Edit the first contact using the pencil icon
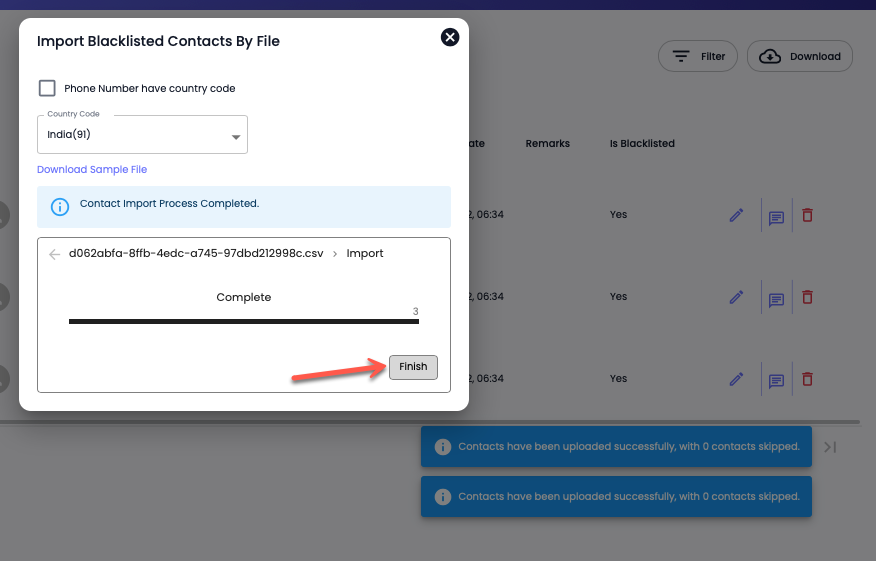 pyautogui.click(x=736, y=215)
